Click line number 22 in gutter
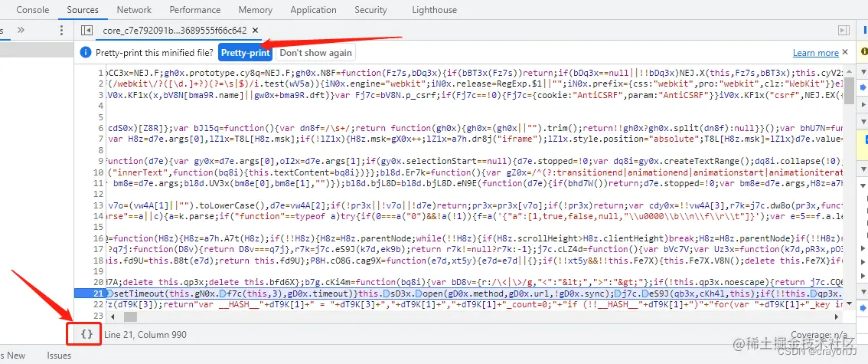868x364 pixels. tap(99, 304)
